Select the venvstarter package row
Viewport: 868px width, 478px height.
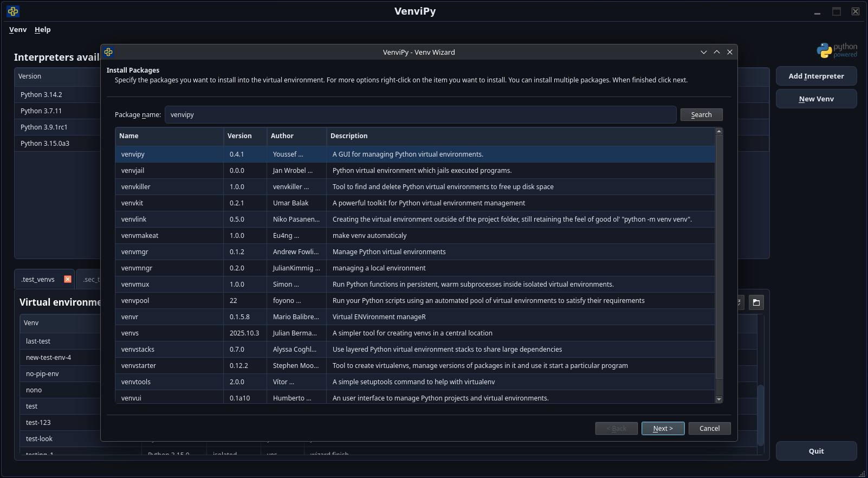[x=415, y=366]
